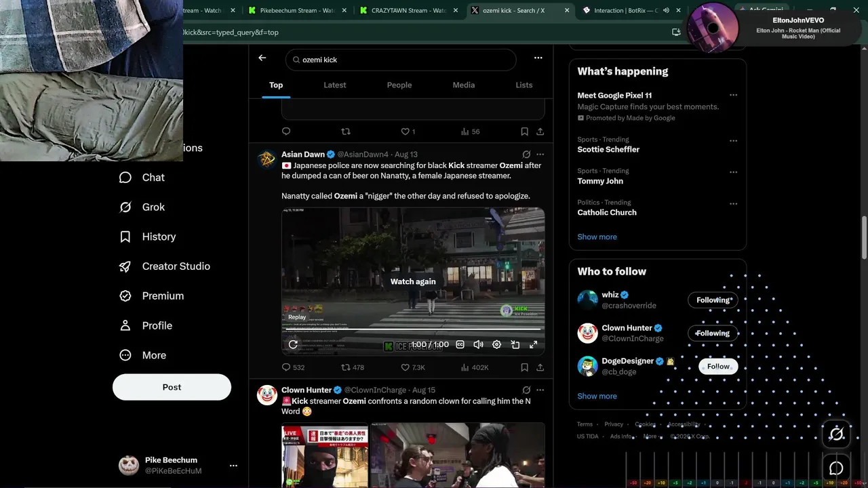The width and height of the screenshot is (868, 488).
Task: Open Grok from the left sidebar
Action: coord(142,207)
